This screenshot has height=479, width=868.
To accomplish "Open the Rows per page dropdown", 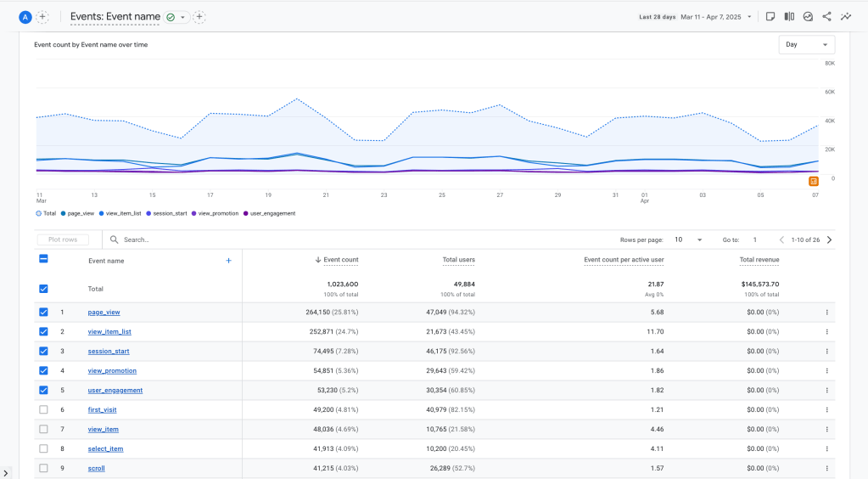I will (x=687, y=240).
